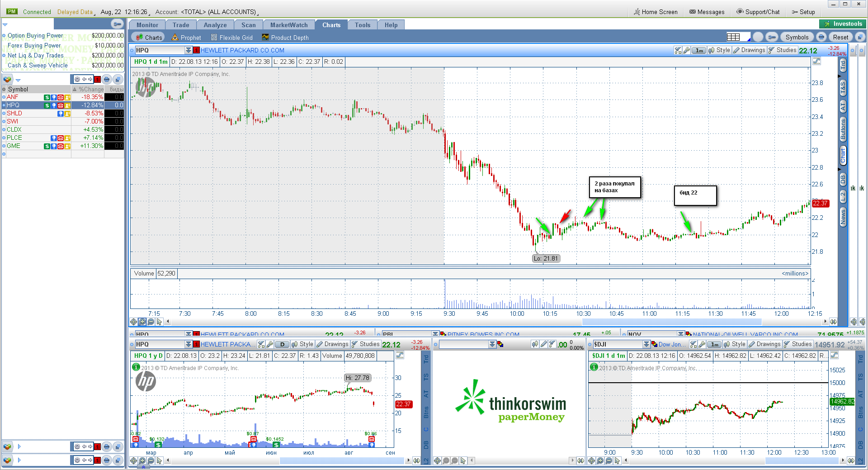Open the Trd side panel on main chart
The height and width of the screenshot is (470, 868).
tap(843, 65)
